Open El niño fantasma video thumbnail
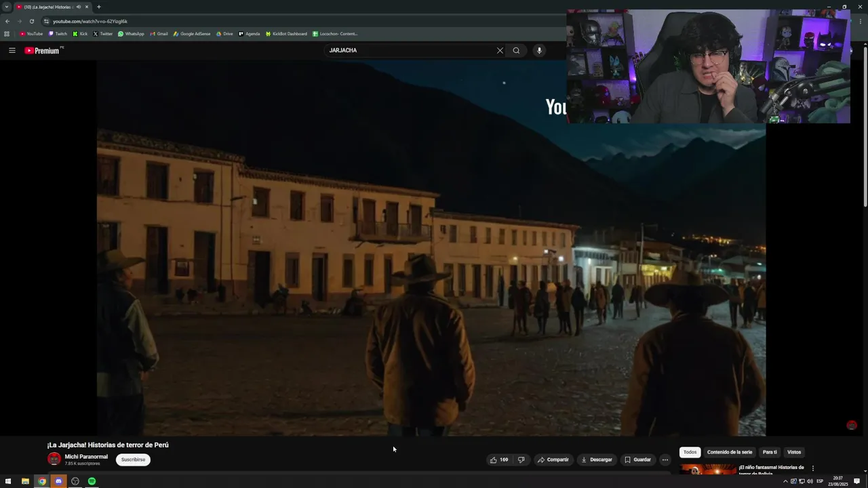868x488 pixels. 708,468
